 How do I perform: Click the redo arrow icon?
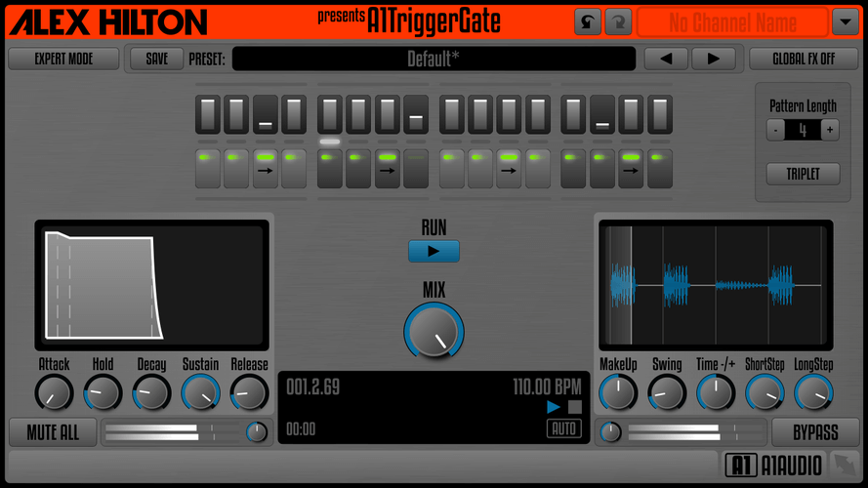[618, 22]
